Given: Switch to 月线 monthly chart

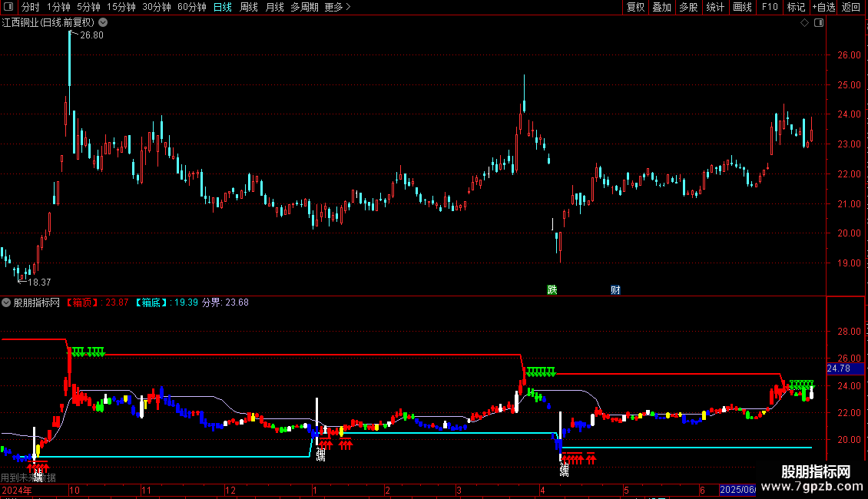Looking at the screenshot, I should (x=274, y=7).
